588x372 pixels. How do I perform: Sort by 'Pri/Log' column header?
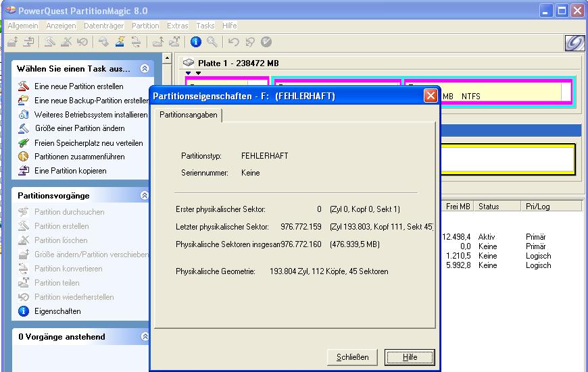[552, 207]
